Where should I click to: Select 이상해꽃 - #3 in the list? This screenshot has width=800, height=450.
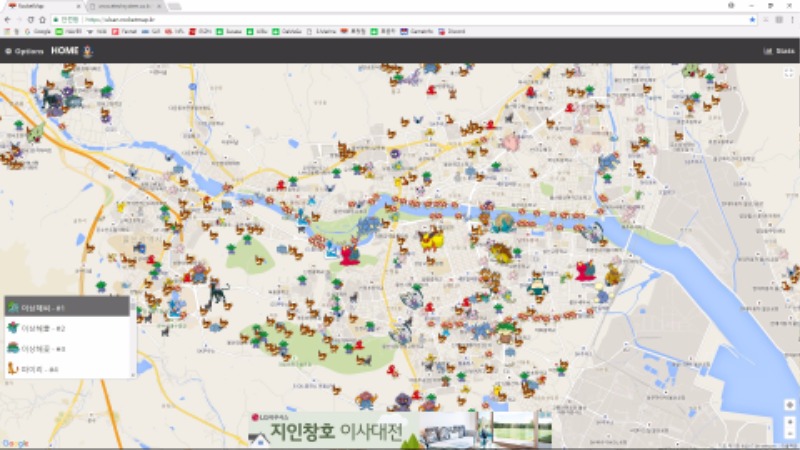coord(67,348)
